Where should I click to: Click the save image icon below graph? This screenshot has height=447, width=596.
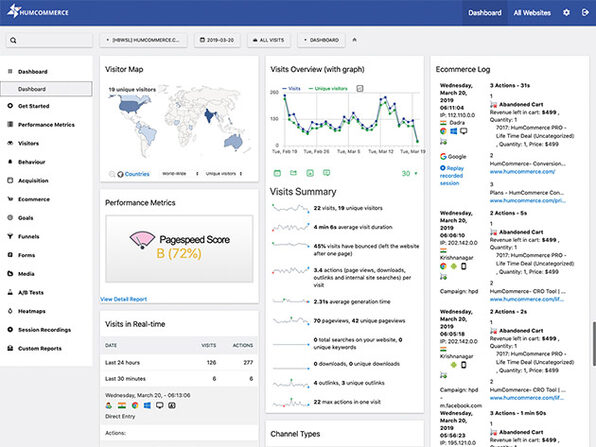[x=310, y=173]
